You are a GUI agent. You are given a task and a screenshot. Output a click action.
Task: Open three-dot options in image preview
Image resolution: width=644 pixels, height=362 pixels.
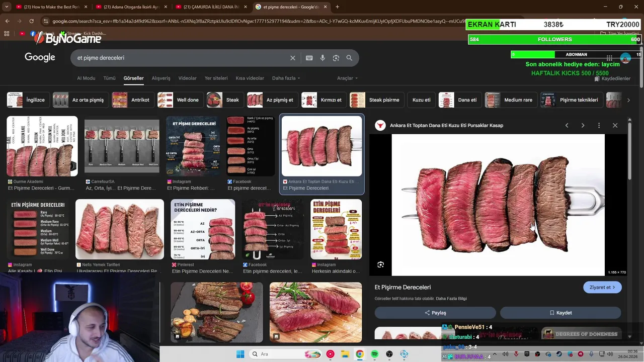[599, 125]
